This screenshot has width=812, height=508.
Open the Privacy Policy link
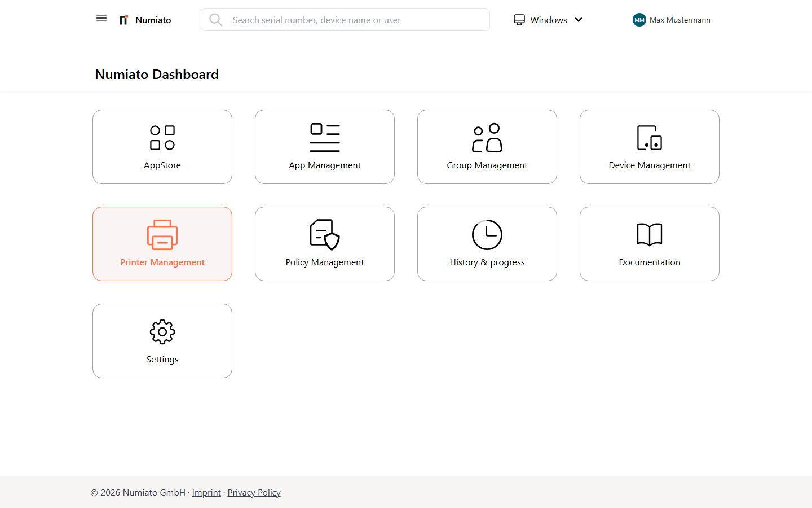coord(254,492)
